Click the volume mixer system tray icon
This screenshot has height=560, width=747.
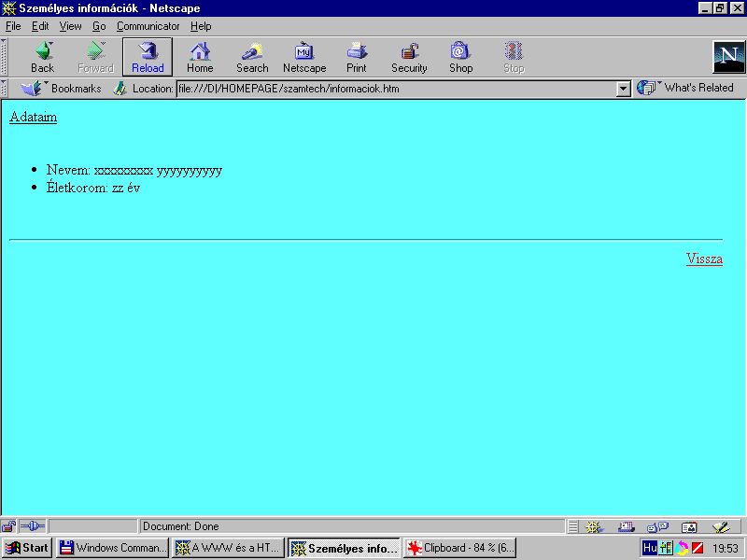coord(666,548)
